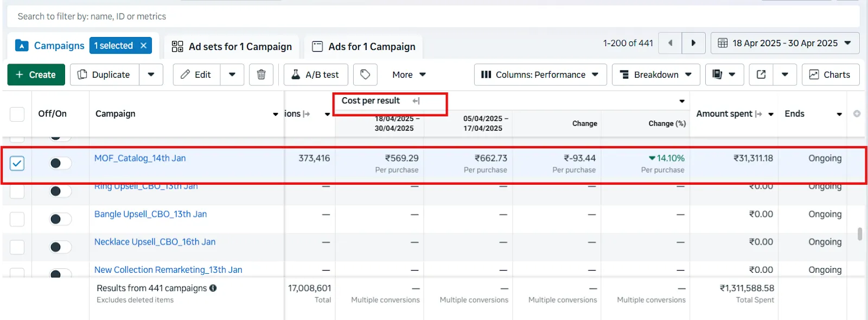Click the Duplicate button

click(105, 74)
